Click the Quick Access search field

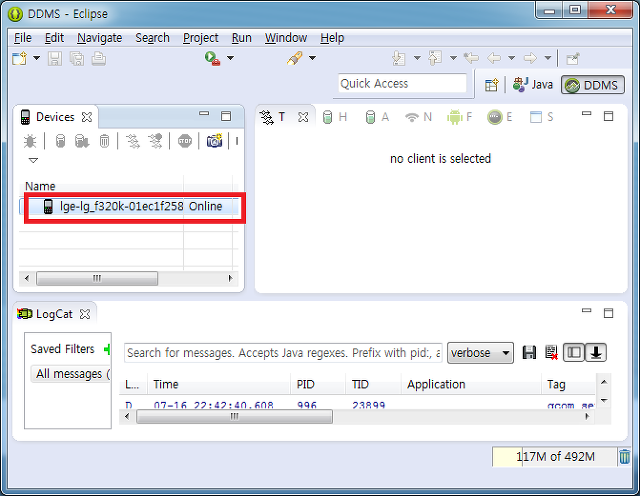pyautogui.click(x=402, y=83)
